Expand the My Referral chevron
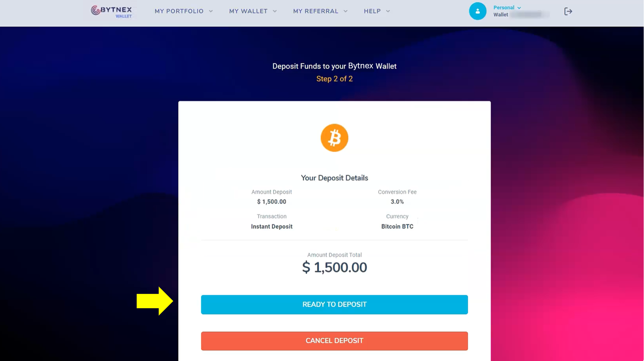Viewport: 644px width, 361px height. (346, 11)
